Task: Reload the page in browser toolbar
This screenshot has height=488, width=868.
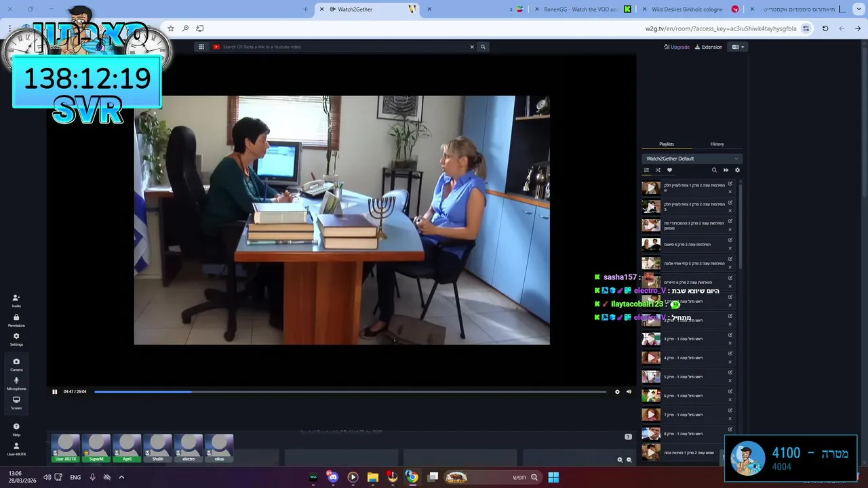Action: tap(825, 28)
